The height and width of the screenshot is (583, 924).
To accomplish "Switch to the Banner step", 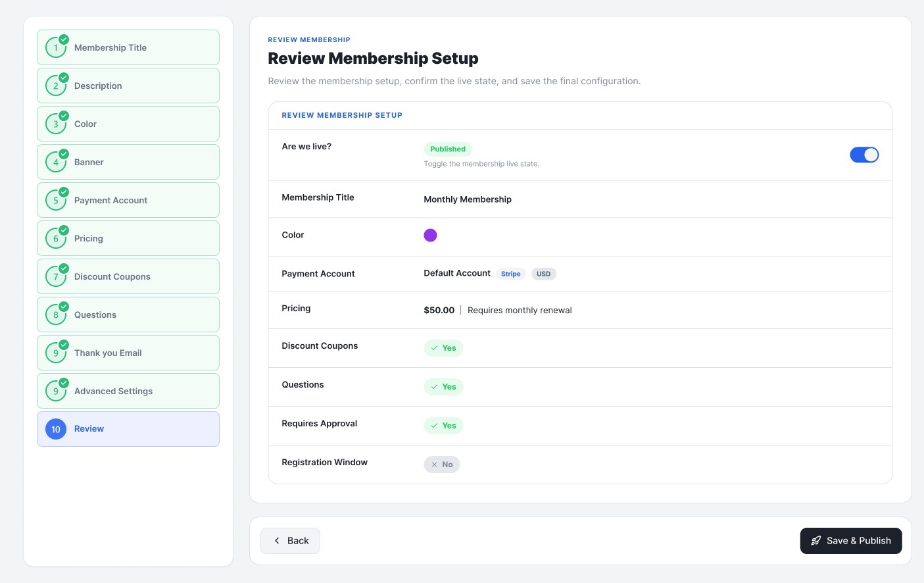I will (128, 162).
